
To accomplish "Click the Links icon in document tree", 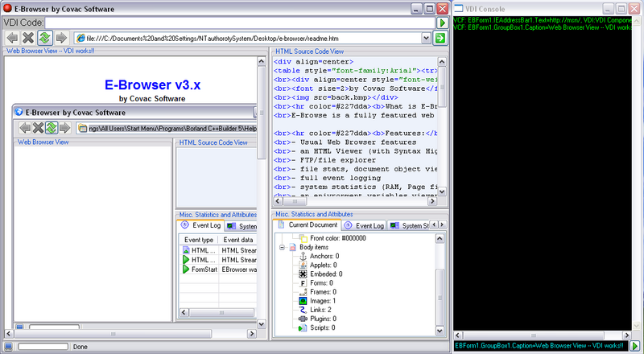I will pyautogui.click(x=303, y=310).
